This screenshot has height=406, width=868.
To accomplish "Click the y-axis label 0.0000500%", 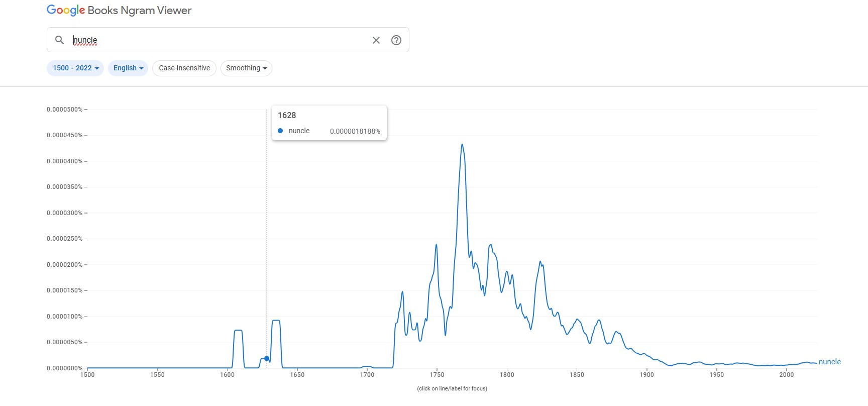I will pyautogui.click(x=65, y=110).
